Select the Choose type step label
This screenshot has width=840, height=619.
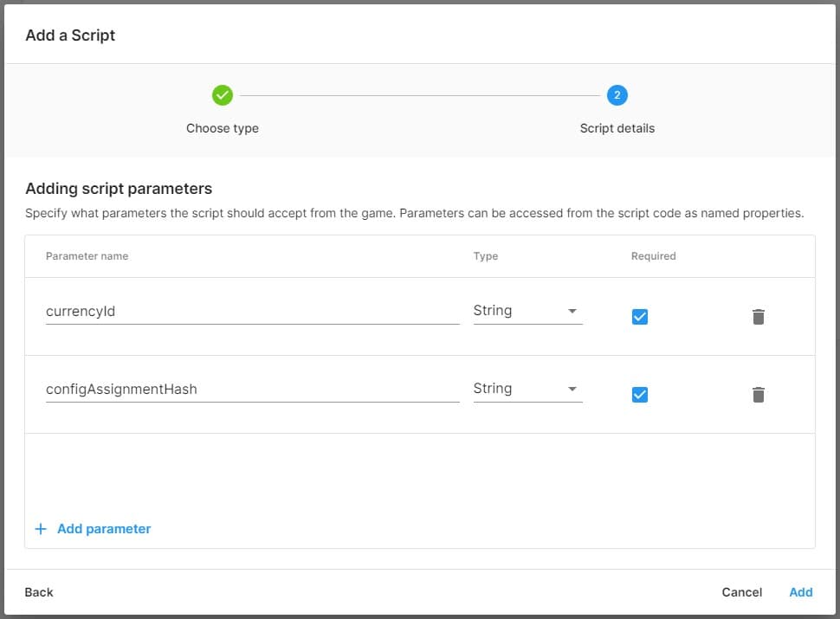[223, 127]
